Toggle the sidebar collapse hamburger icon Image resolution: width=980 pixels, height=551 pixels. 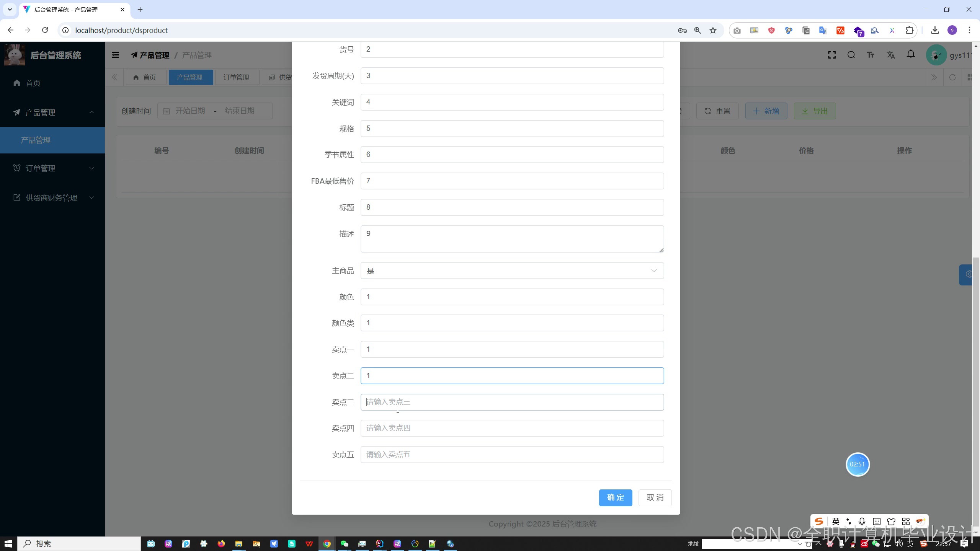pyautogui.click(x=115, y=55)
